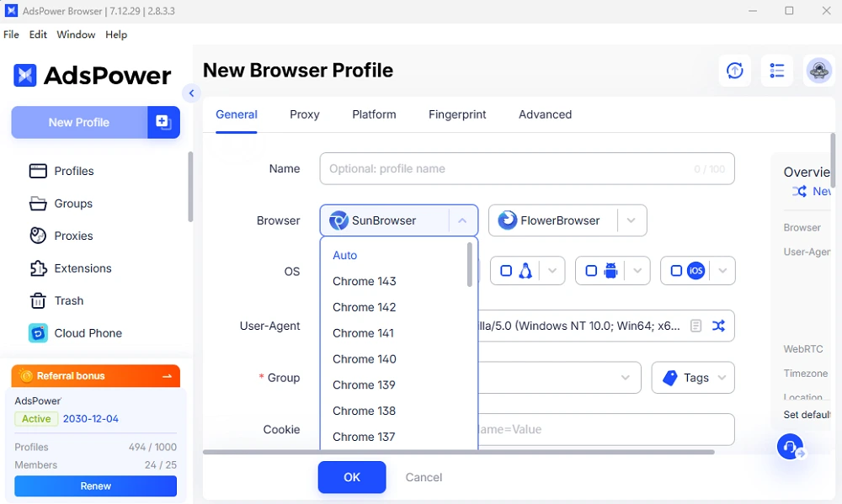Click the batch import icon beside New Profile

pyautogui.click(x=163, y=122)
